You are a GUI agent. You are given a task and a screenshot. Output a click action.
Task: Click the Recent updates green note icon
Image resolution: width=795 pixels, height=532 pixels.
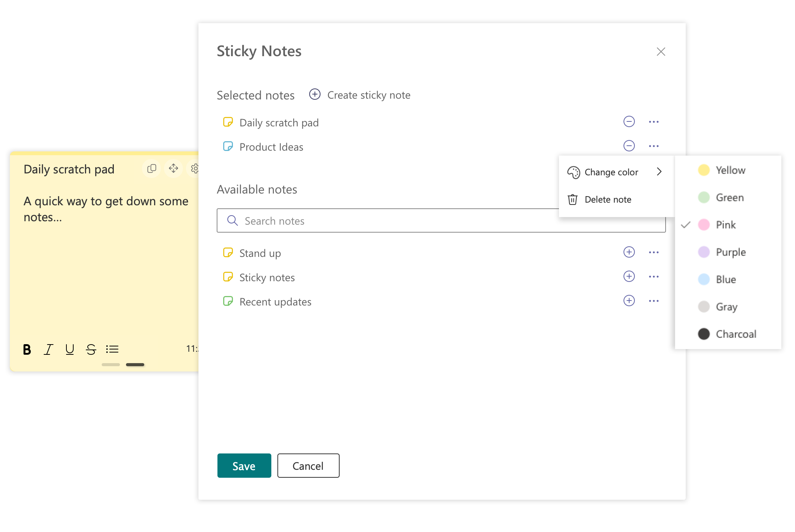point(228,301)
